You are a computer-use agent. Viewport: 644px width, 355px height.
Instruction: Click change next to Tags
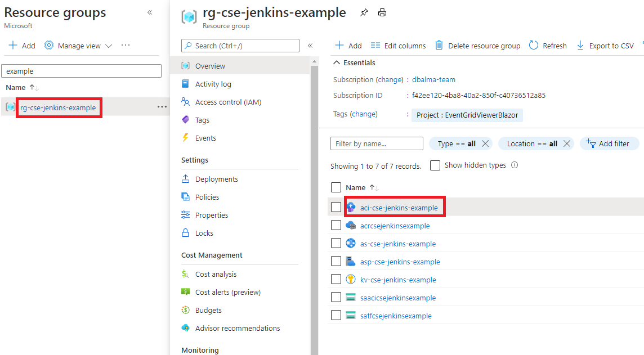point(364,114)
